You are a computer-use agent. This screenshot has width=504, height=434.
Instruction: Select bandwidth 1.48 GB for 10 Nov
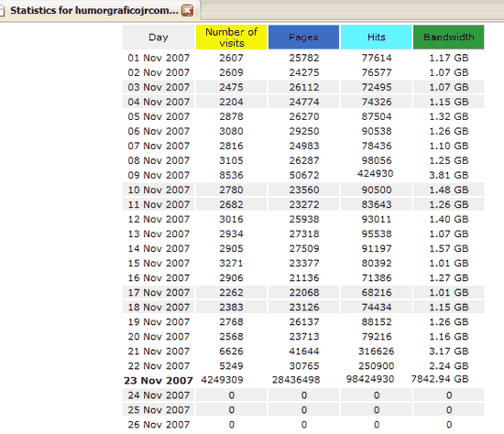click(x=449, y=190)
